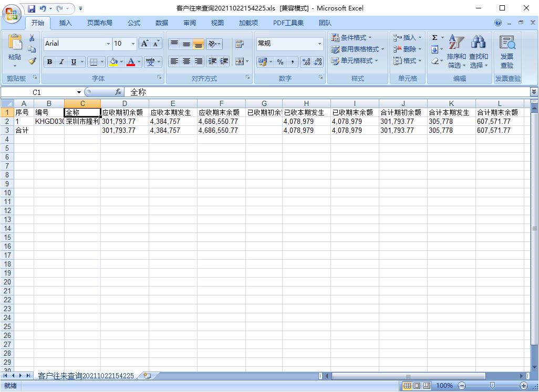Click the yellow fill color swatch
This screenshot has width=539, height=392.
[x=113, y=62]
